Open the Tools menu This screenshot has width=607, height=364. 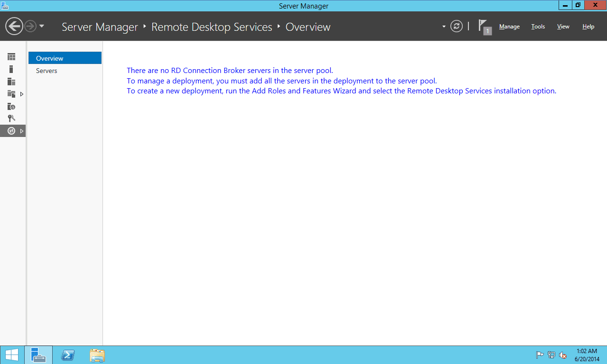(538, 27)
